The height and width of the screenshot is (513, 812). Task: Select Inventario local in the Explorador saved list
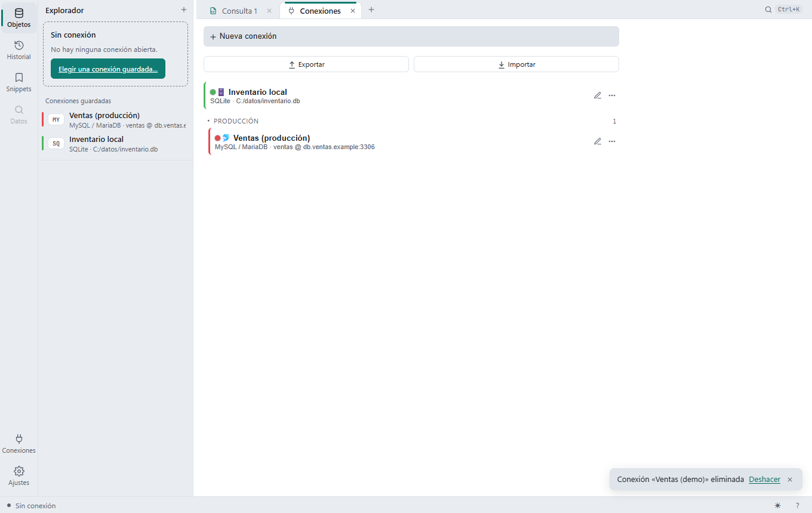tap(116, 144)
